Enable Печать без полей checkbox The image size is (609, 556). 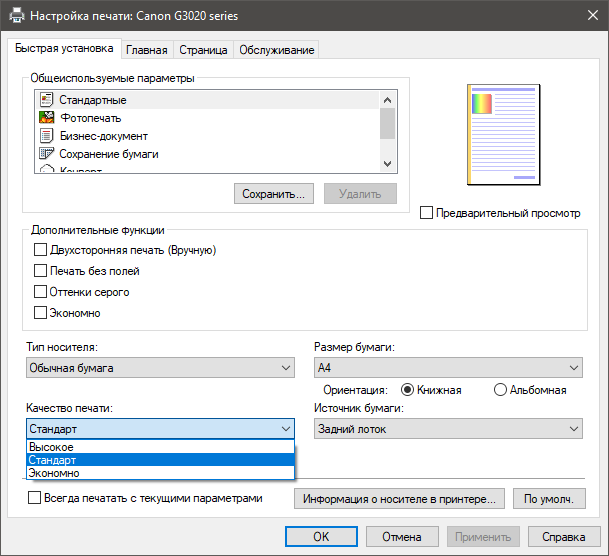[x=40, y=271]
